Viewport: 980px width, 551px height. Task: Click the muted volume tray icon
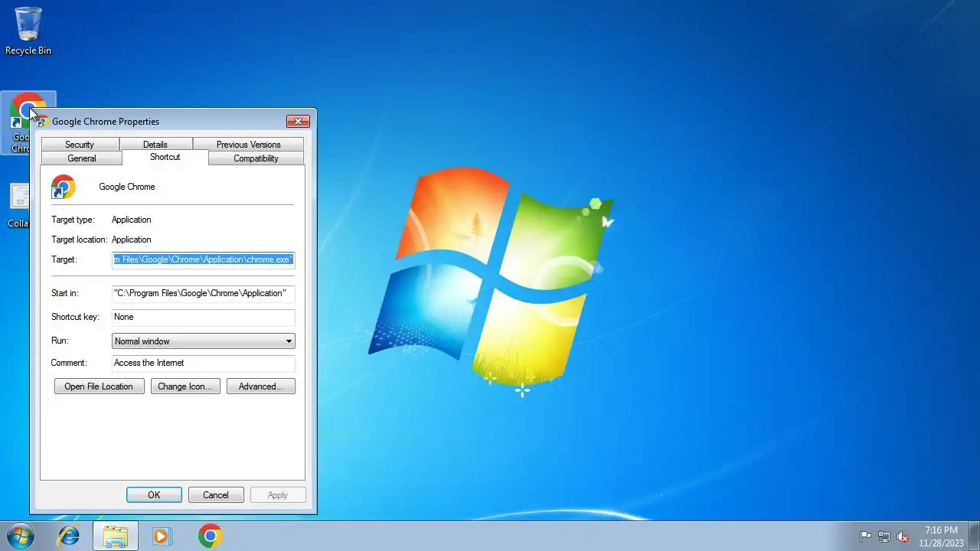pyautogui.click(x=903, y=536)
